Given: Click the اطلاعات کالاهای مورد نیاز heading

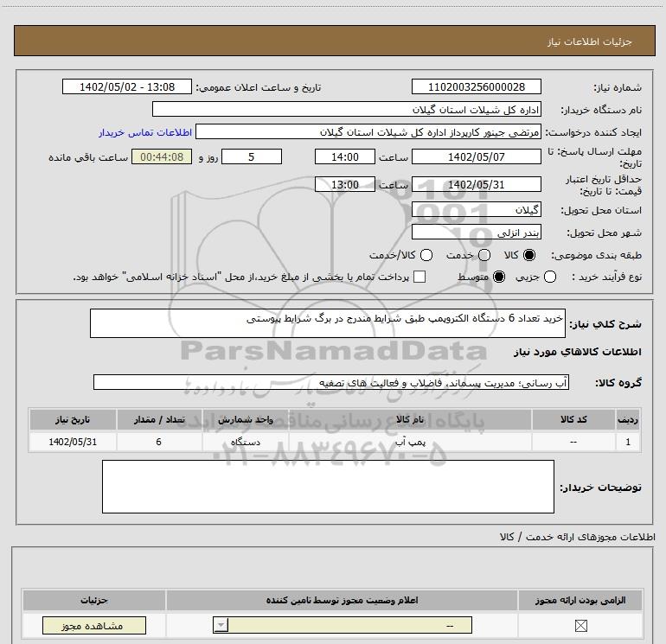Looking at the screenshot, I should tap(577, 352).
